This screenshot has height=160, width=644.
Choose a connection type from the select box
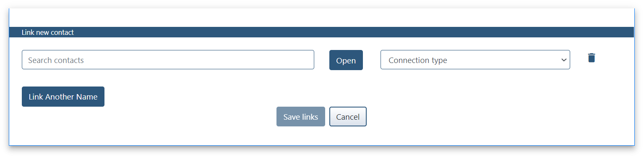click(475, 60)
